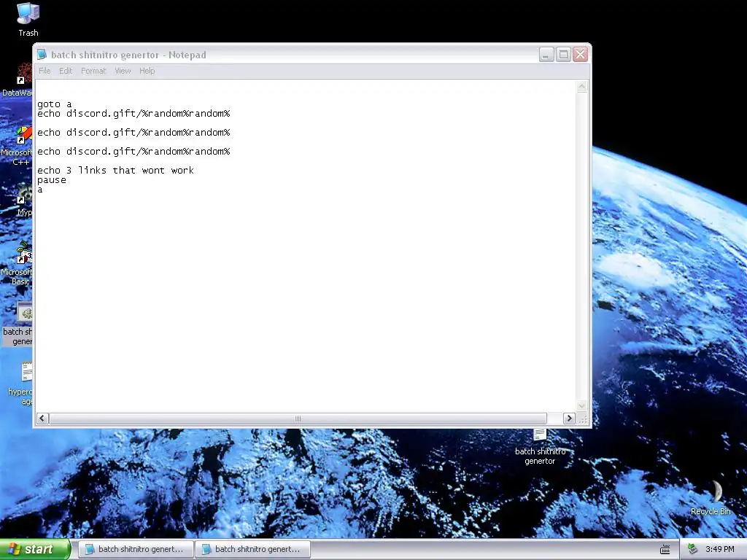Click the Notepad title bar icon
This screenshot has width=747, height=560.
[42, 55]
